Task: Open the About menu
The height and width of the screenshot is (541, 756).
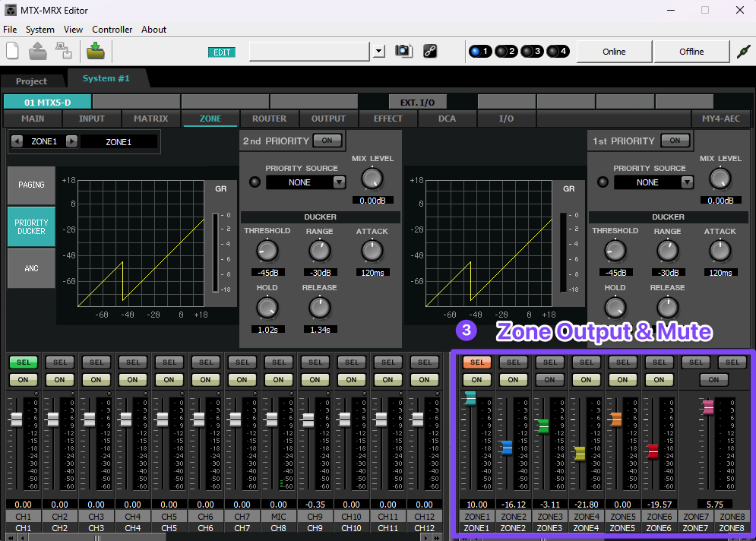Action: click(x=153, y=30)
